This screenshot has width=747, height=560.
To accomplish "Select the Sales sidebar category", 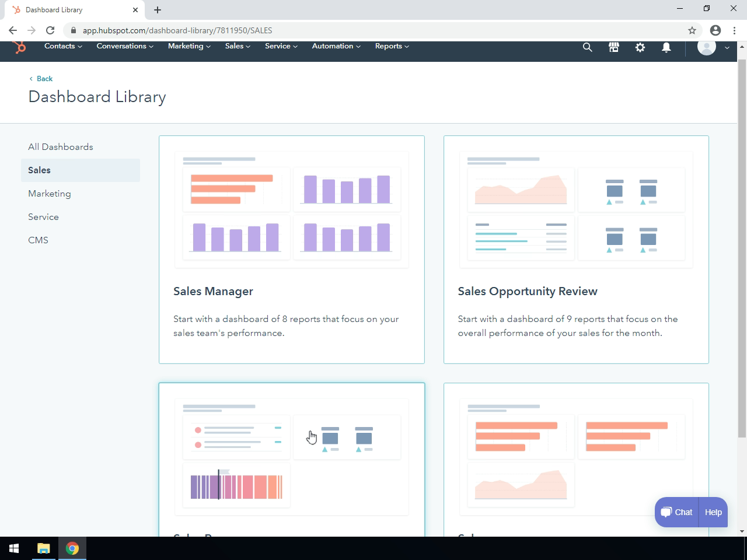I will pos(81,170).
